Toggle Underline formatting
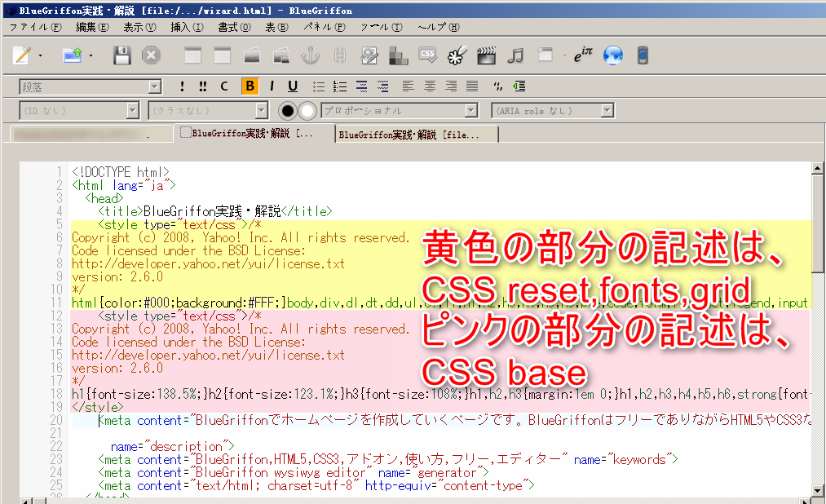Screen dimensions: 826x504 click(x=293, y=86)
